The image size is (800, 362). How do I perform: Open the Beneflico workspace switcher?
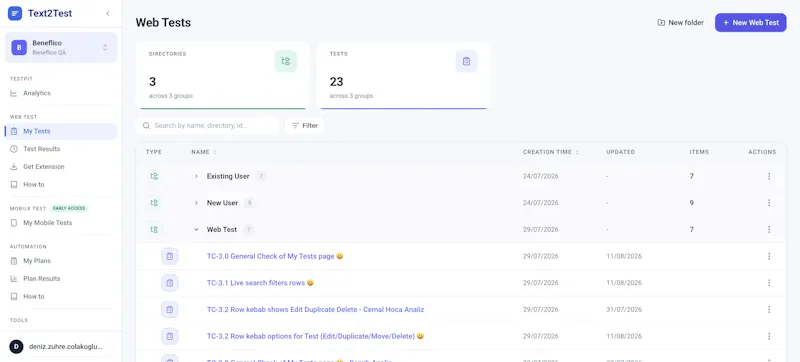(61, 47)
